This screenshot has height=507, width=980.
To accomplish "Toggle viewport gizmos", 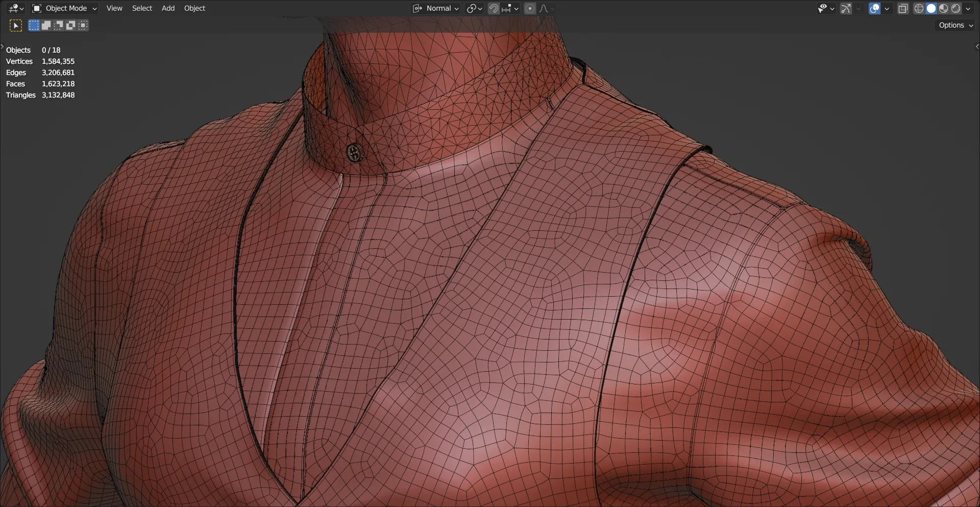I will (846, 8).
